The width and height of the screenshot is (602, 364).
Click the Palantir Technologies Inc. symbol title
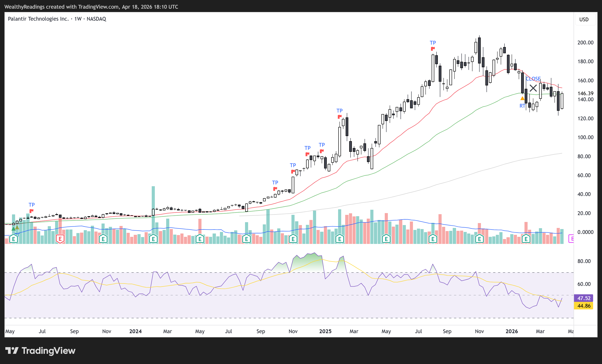(x=38, y=19)
